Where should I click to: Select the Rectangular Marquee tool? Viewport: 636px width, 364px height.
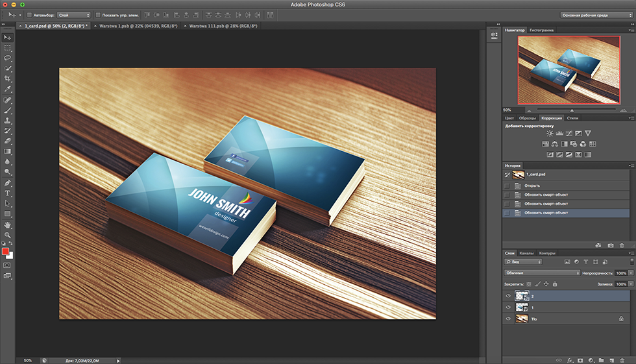[x=8, y=48]
